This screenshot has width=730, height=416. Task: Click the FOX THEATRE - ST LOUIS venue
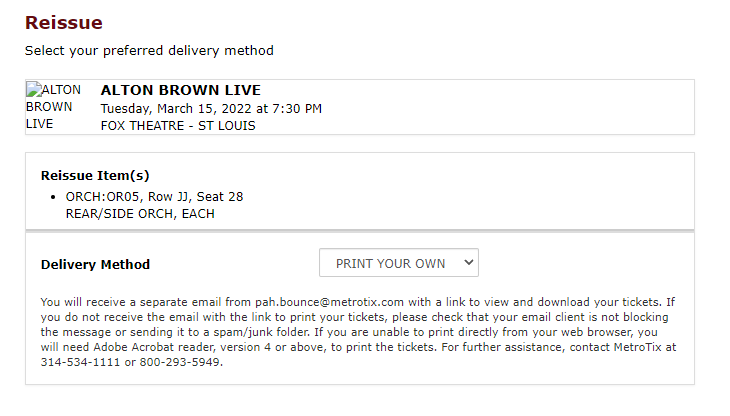(x=178, y=125)
